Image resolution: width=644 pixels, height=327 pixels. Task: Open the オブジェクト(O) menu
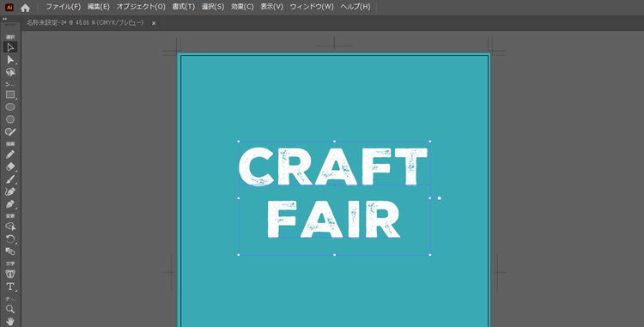[141, 7]
